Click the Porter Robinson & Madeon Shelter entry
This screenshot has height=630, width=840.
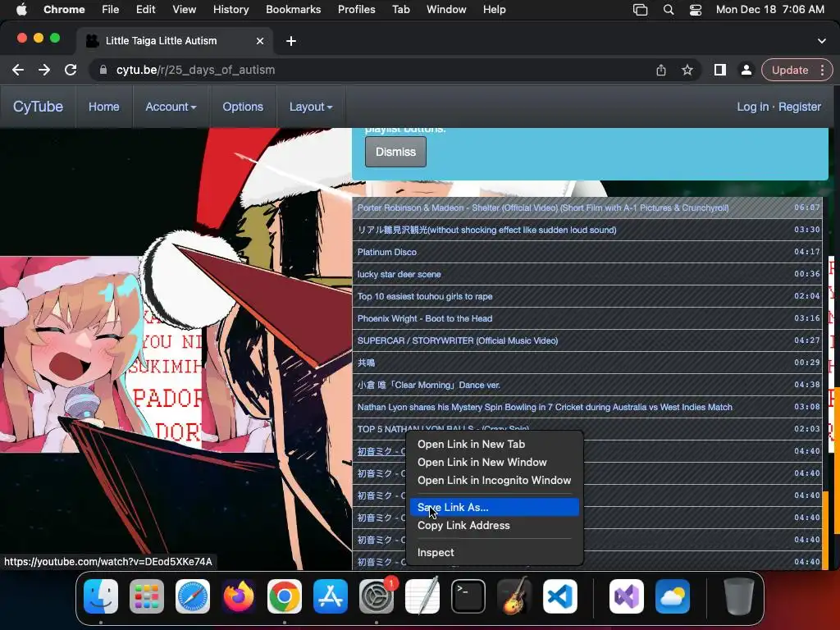click(587, 208)
